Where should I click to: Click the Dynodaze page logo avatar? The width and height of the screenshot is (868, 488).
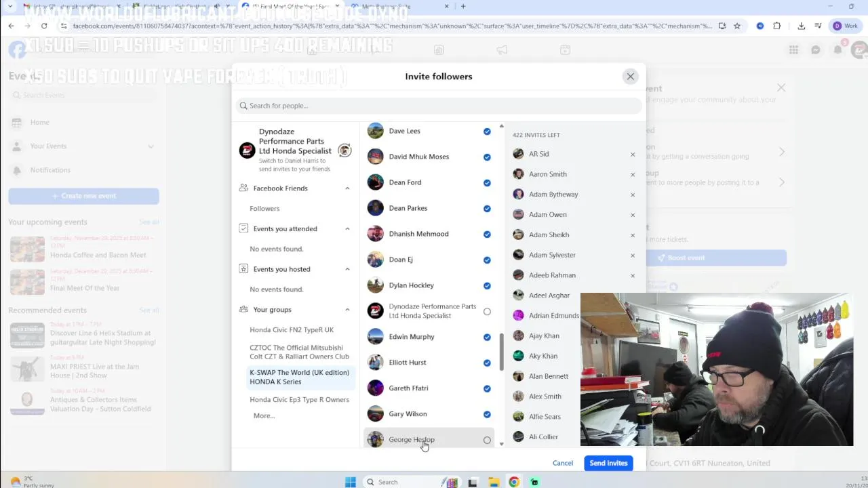(x=247, y=150)
